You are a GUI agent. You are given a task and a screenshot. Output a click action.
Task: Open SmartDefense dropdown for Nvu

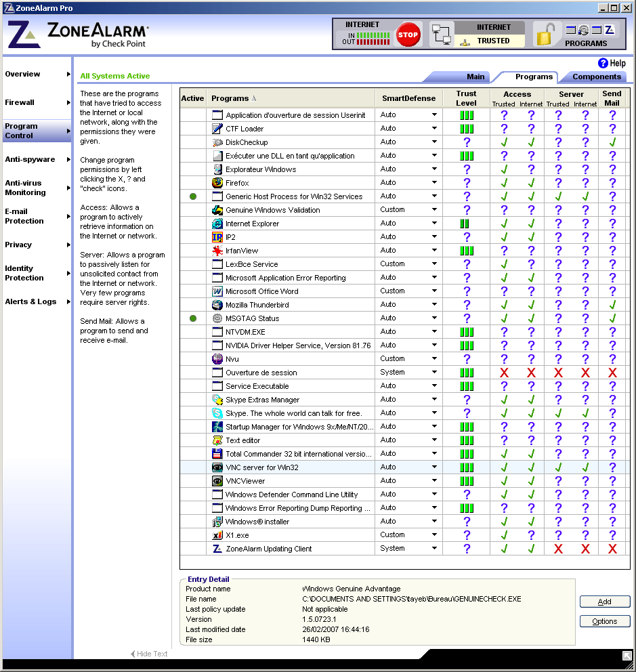434,359
